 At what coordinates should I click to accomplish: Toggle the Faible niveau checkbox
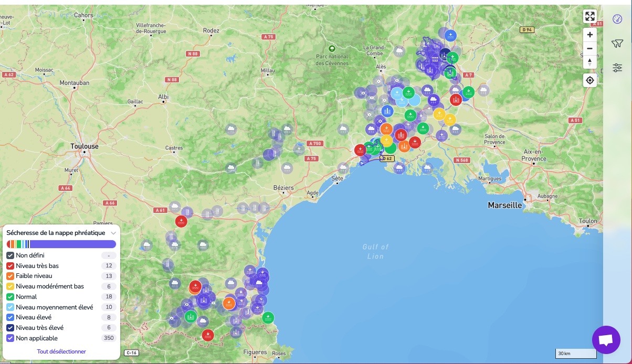[10, 276]
